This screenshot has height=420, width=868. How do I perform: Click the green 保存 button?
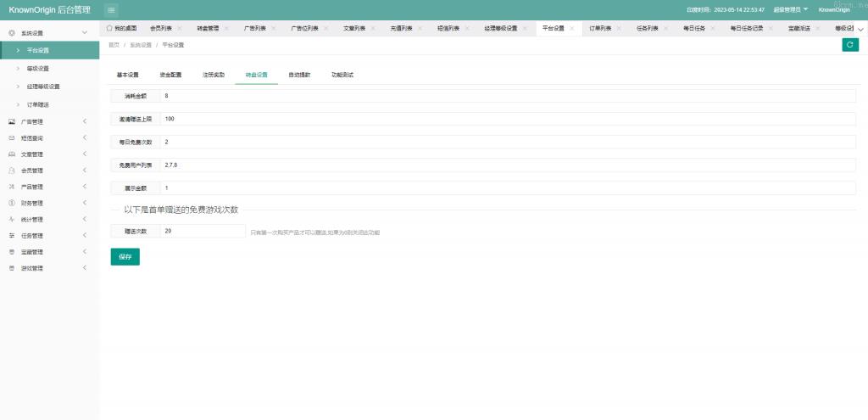(x=125, y=256)
